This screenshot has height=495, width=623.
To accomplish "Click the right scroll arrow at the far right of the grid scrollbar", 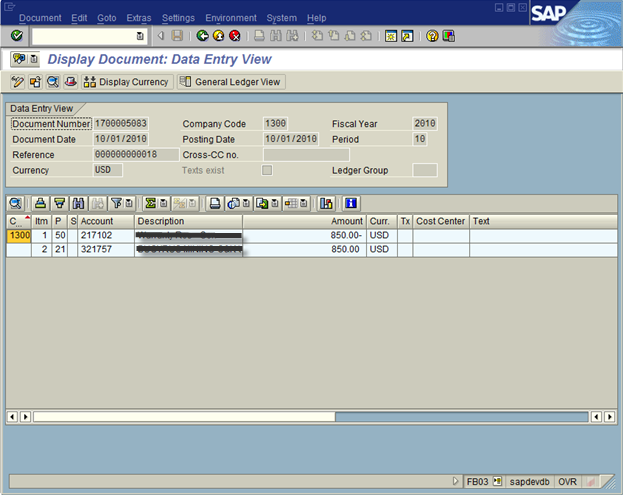I will [609, 417].
